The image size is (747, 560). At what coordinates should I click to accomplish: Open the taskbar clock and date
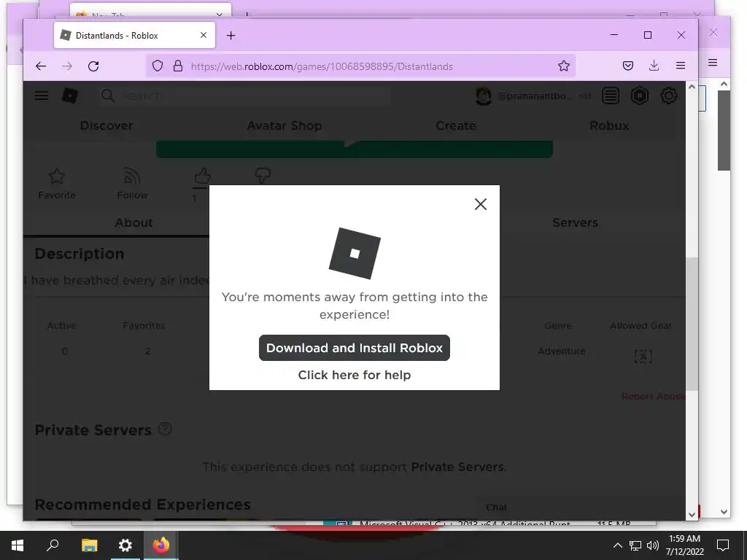684,545
